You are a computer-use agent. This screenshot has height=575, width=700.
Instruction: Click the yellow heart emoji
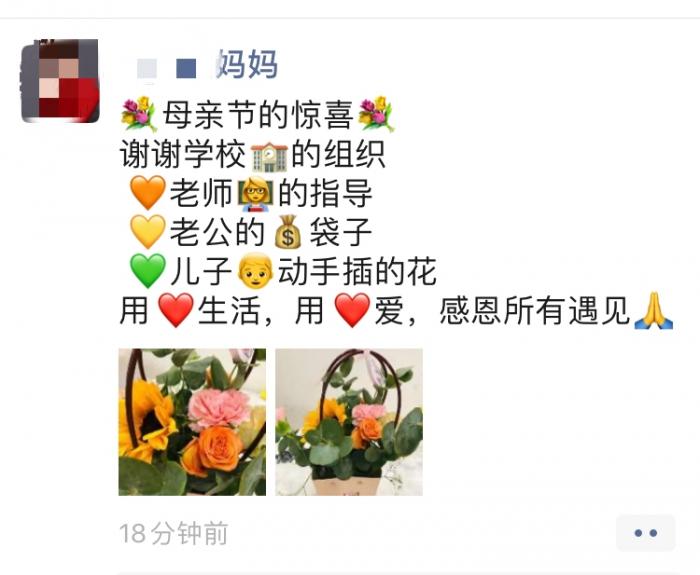click(147, 231)
